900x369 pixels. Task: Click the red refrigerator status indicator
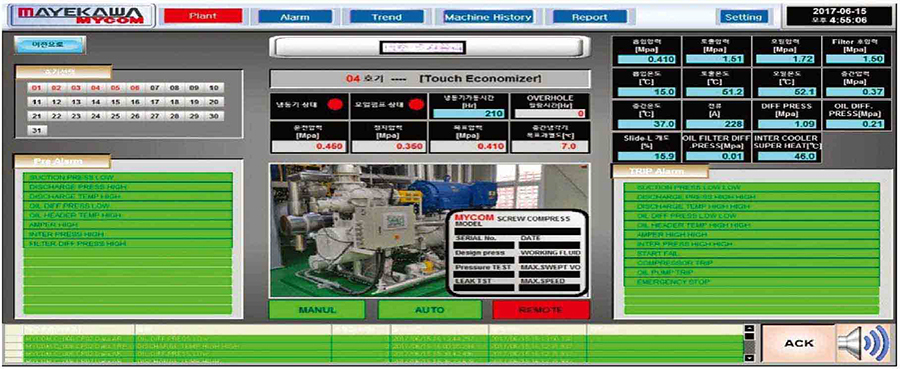334,105
